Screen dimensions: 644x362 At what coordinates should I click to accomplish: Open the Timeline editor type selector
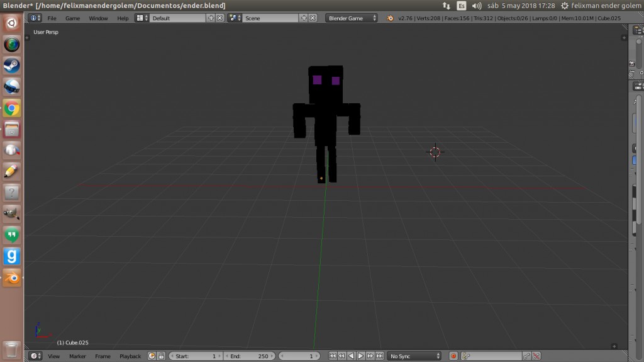click(x=35, y=356)
